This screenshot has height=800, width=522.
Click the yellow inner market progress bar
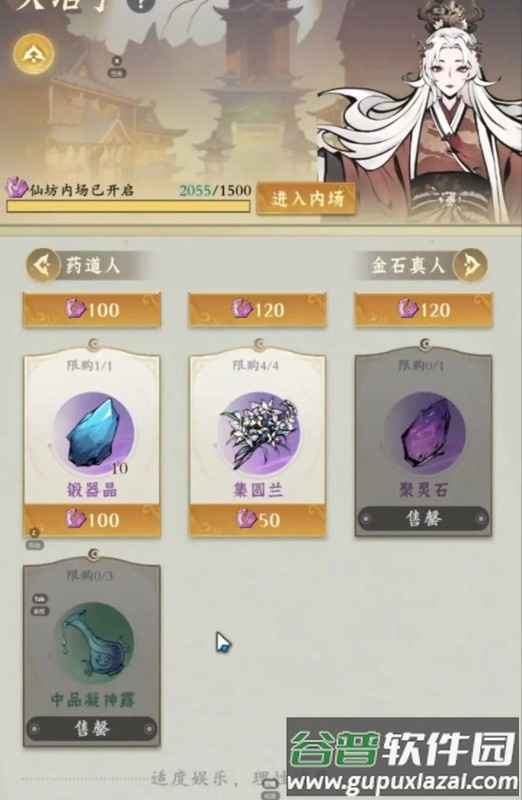pos(128,206)
